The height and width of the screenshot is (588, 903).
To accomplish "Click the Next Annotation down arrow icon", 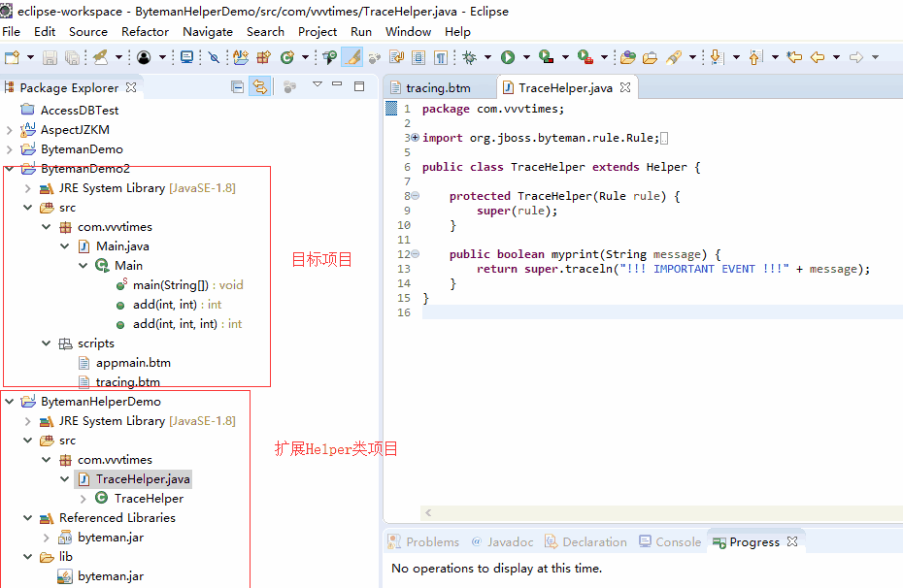I will [717, 57].
